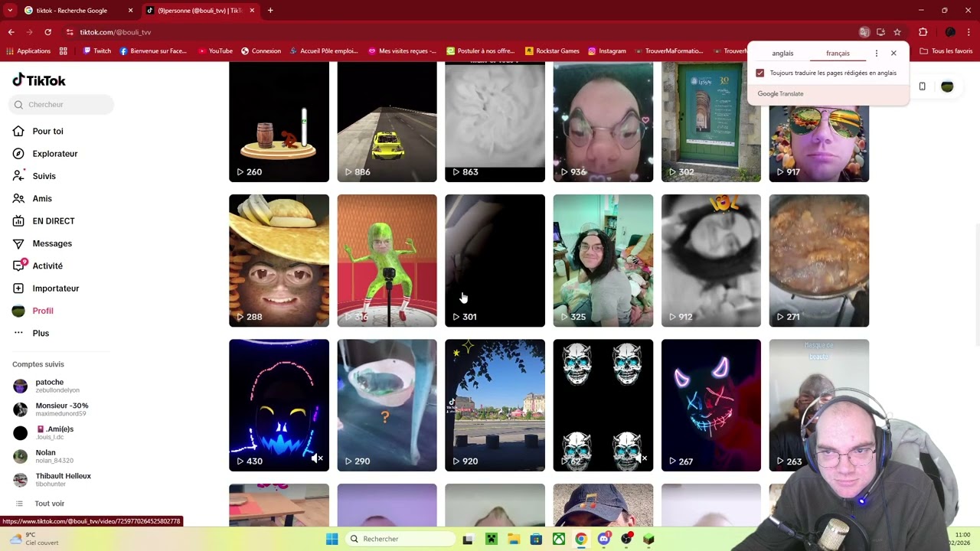Open the Xbox app from taskbar

coord(558,539)
